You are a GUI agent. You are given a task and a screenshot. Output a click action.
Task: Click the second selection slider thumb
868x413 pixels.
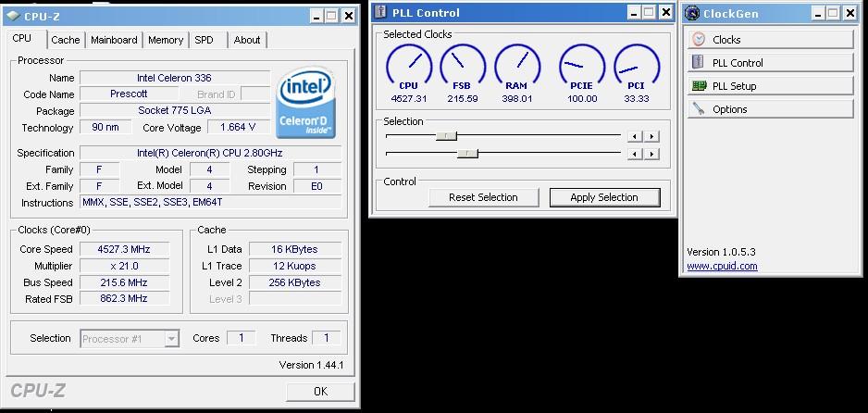[467, 153]
